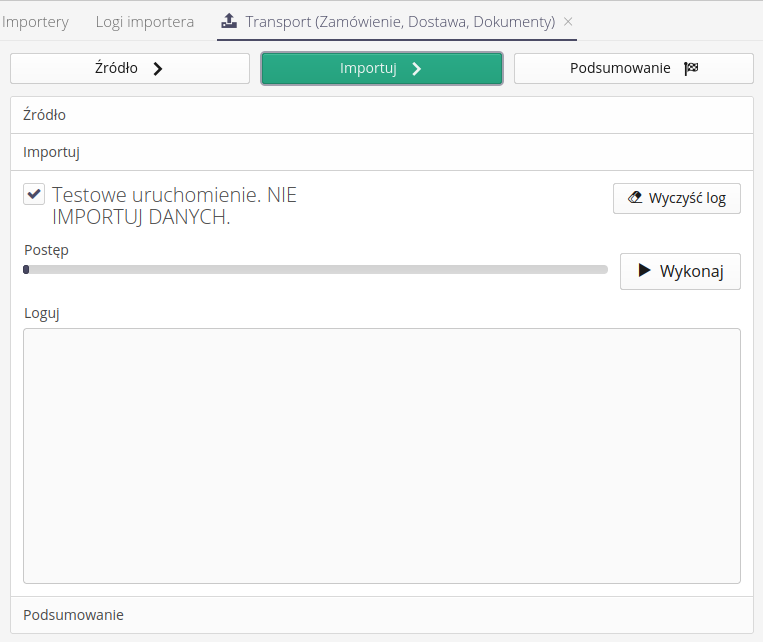This screenshot has width=763, height=642.
Task: Close the Transport tab with its X
Action: 568,21
